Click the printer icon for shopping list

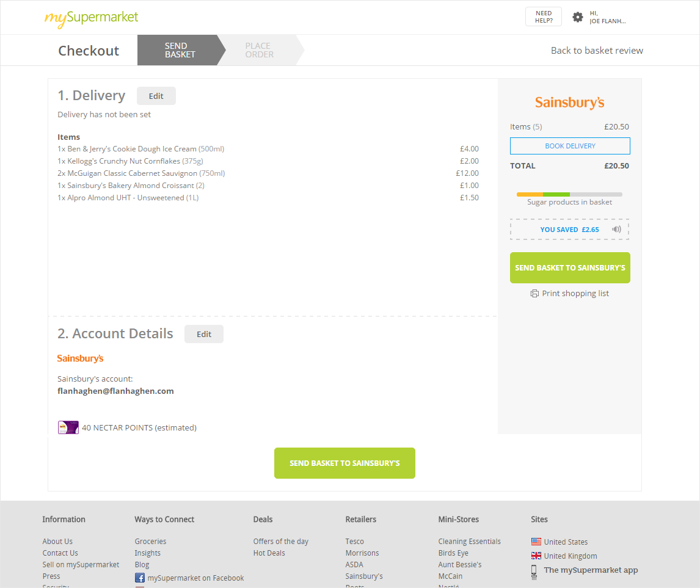534,294
